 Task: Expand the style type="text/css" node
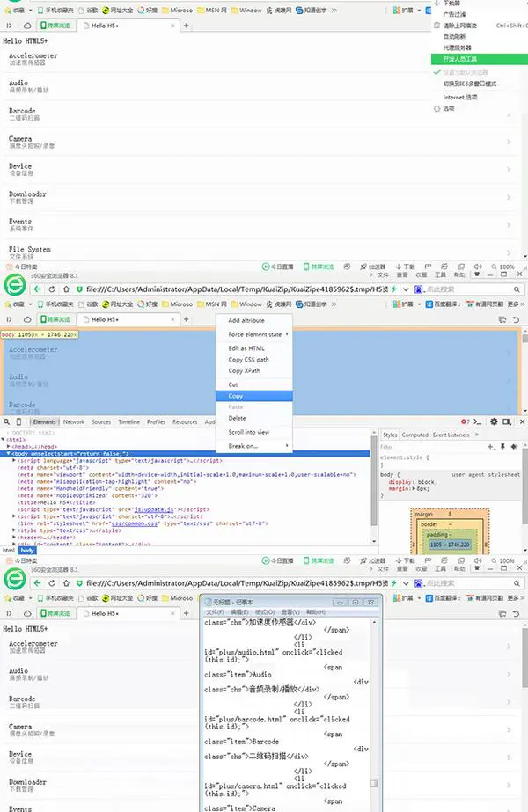[14, 530]
